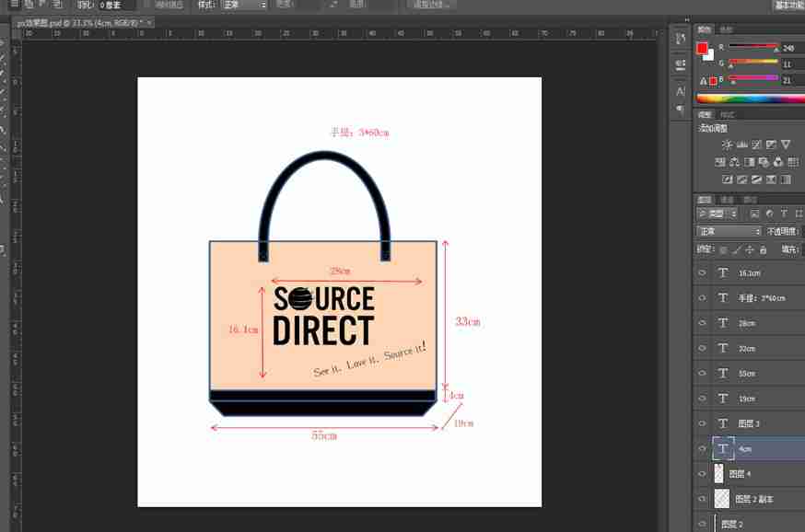Open the 正常 blend mode dropdown in Layers

coord(729,232)
